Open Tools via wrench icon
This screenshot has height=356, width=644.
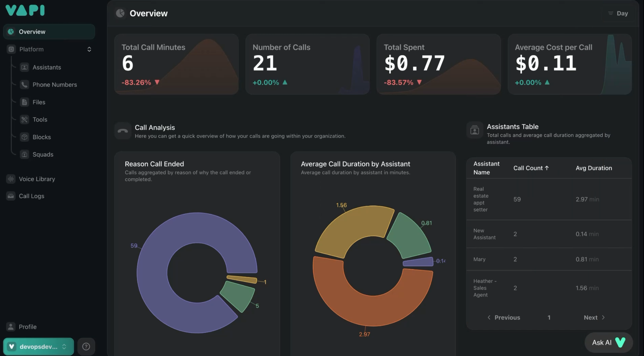coord(24,120)
